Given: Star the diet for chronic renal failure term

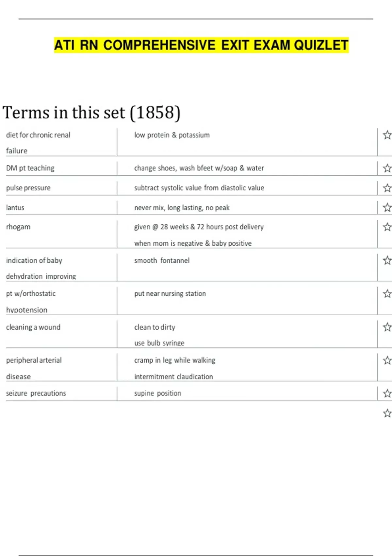Looking at the screenshot, I should pos(387,135).
